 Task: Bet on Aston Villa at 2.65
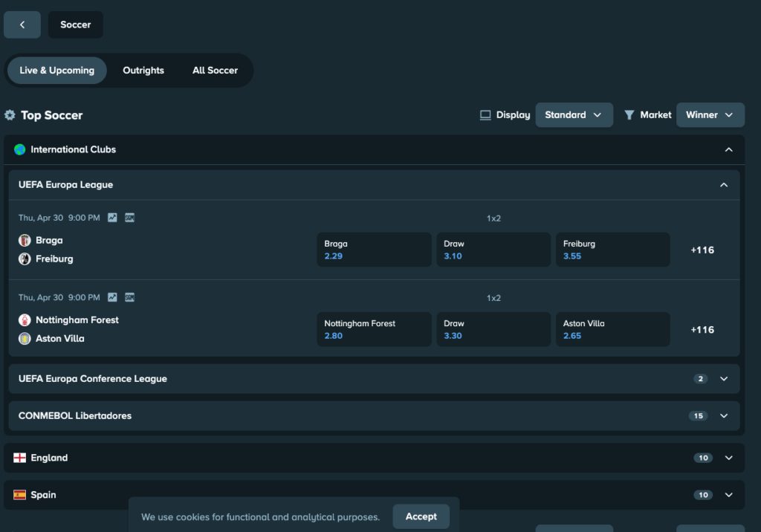click(x=613, y=329)
